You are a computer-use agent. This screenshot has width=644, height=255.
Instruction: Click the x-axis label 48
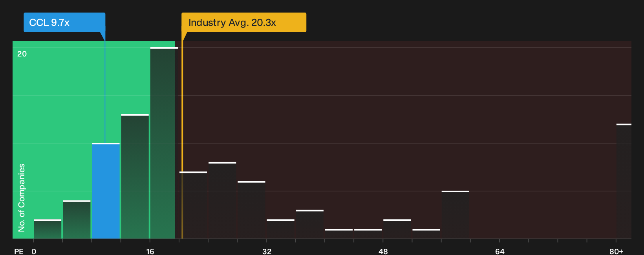[383, 251]
